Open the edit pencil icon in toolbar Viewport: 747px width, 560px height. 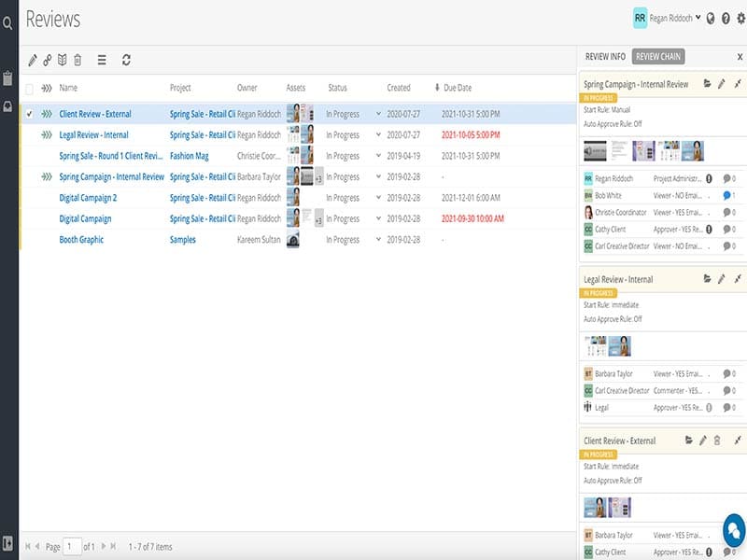click(x=33, y=59)
